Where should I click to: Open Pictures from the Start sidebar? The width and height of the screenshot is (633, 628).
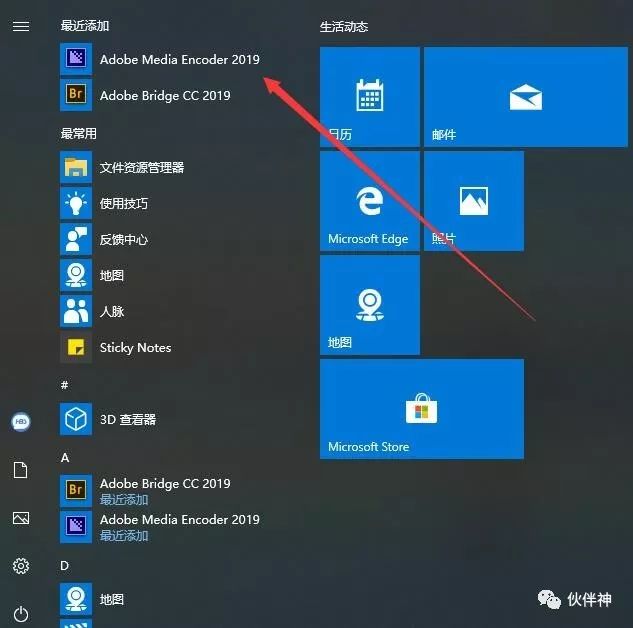pyautogui.click(x=21, y=518)
